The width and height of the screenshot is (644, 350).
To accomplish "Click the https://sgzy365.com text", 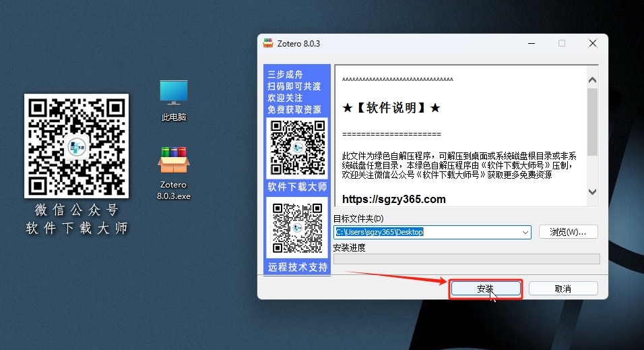I will click(394, 199).
